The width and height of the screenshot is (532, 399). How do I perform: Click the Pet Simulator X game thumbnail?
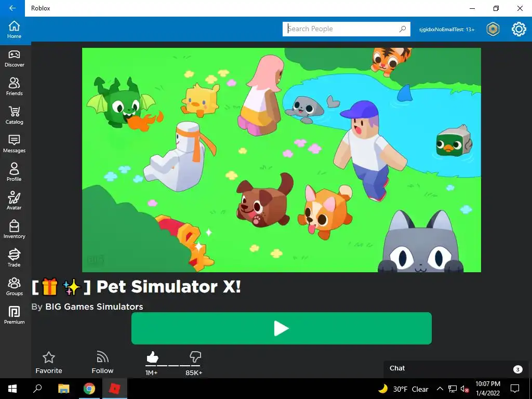coord(281,160)
